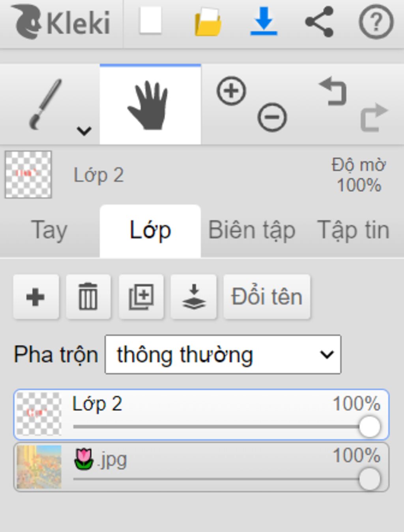Open the Pha trộn blend mode dropdown
This screenshot has height=532, width=404.
tap(223, 354)
